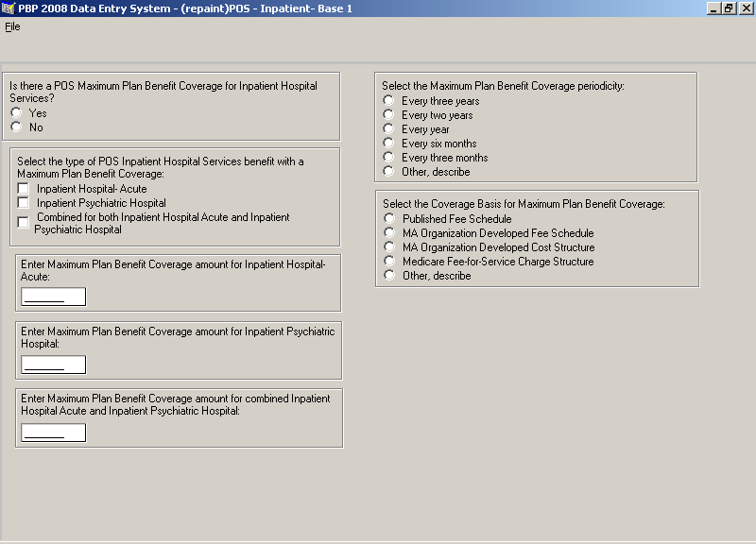The width and height of the screenshot is (756, 544).
Task: Restore down the PBP Data Entry window
Action: click(x=729, y=8)
